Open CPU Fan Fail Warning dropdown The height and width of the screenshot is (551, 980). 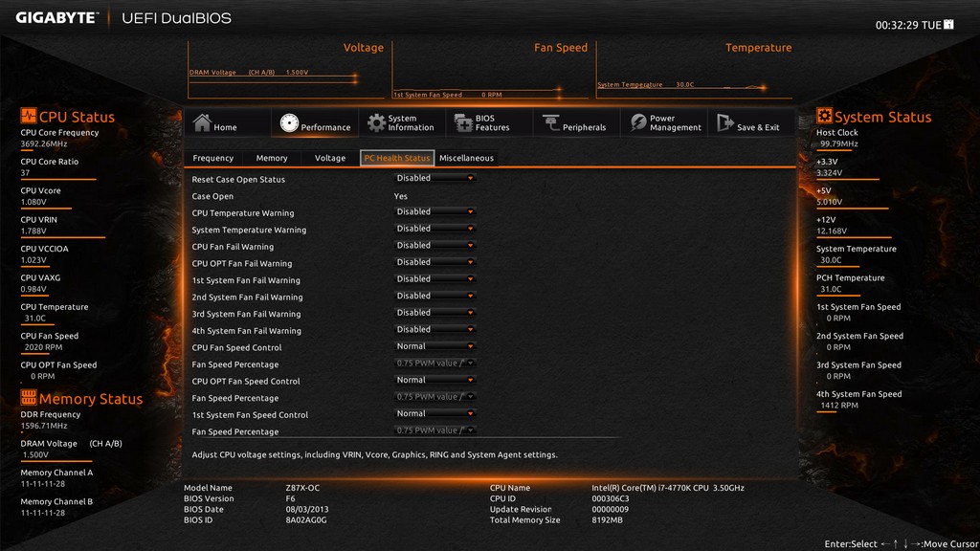[x=435, y=246]
